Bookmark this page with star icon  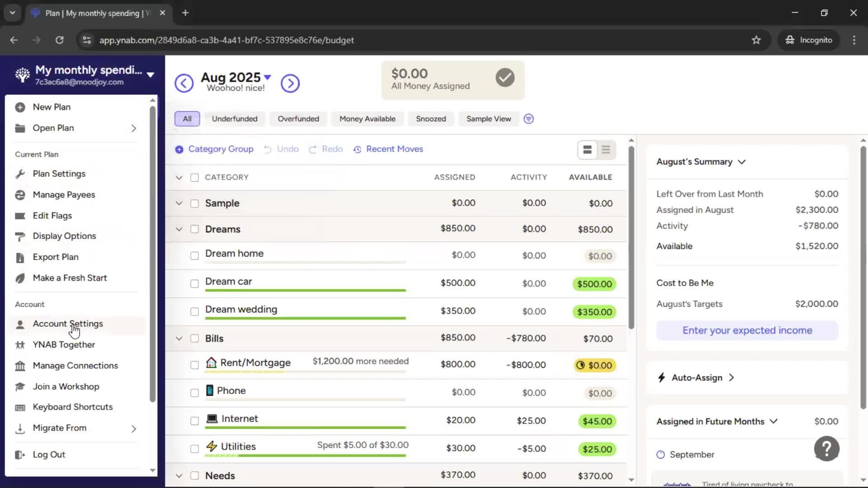tap(756, 40)
